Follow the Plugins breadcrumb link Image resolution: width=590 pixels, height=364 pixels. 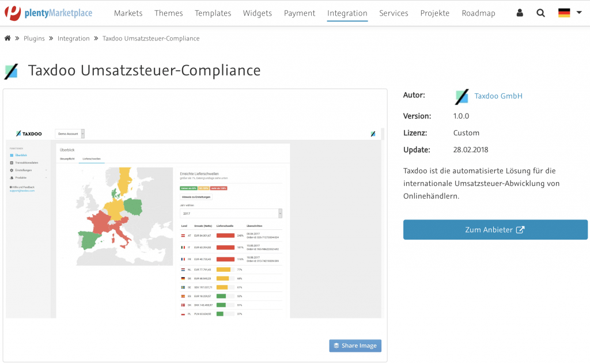coord(34,39)
